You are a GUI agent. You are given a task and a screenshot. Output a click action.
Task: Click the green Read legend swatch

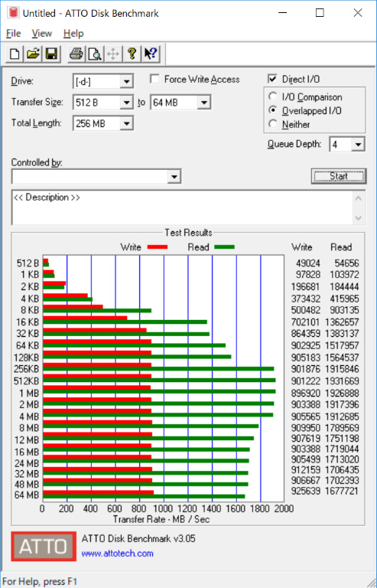tap(224, 247)
